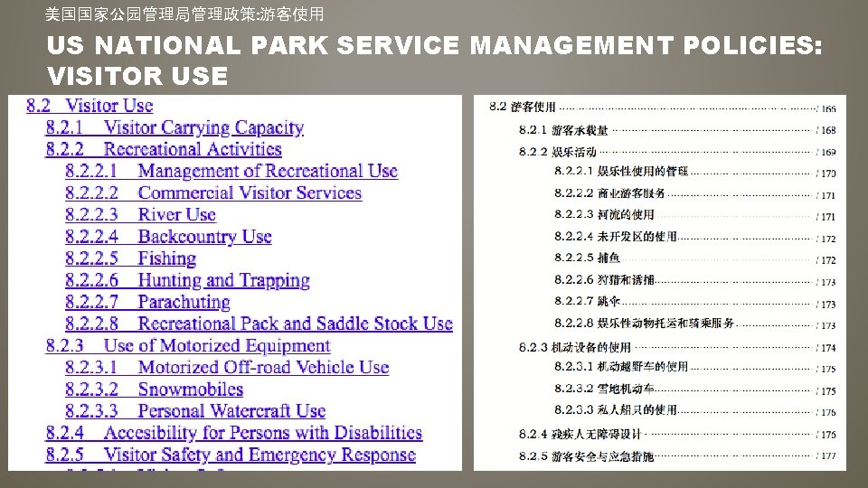This screenshot has height=488, width=868.
Task: Follow 8.2.2.2 Commercial Visitor Services link
Action: pyautogui.click(x=213, y=193)
